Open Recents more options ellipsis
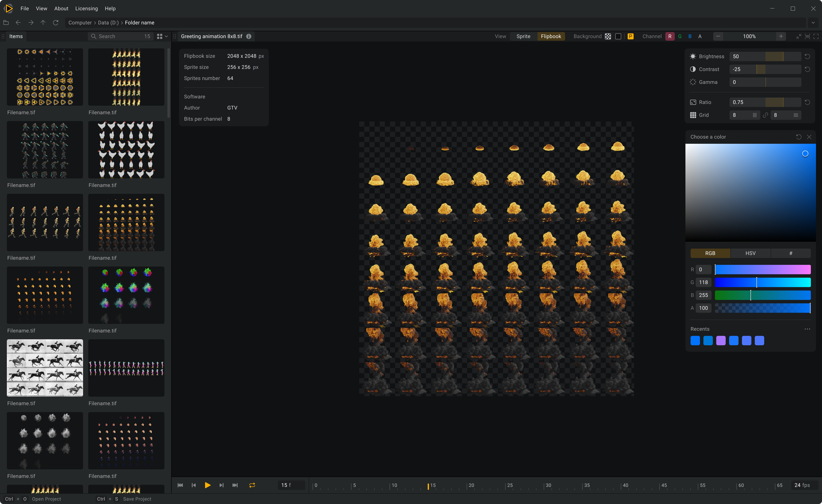 (807, 329)
